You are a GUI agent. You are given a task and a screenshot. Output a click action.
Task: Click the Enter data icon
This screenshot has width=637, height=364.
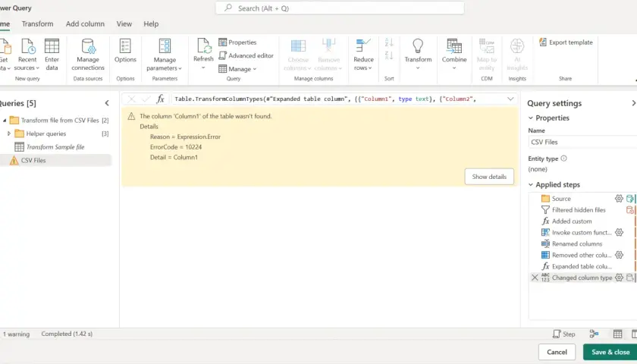click(x=52, y=46)
